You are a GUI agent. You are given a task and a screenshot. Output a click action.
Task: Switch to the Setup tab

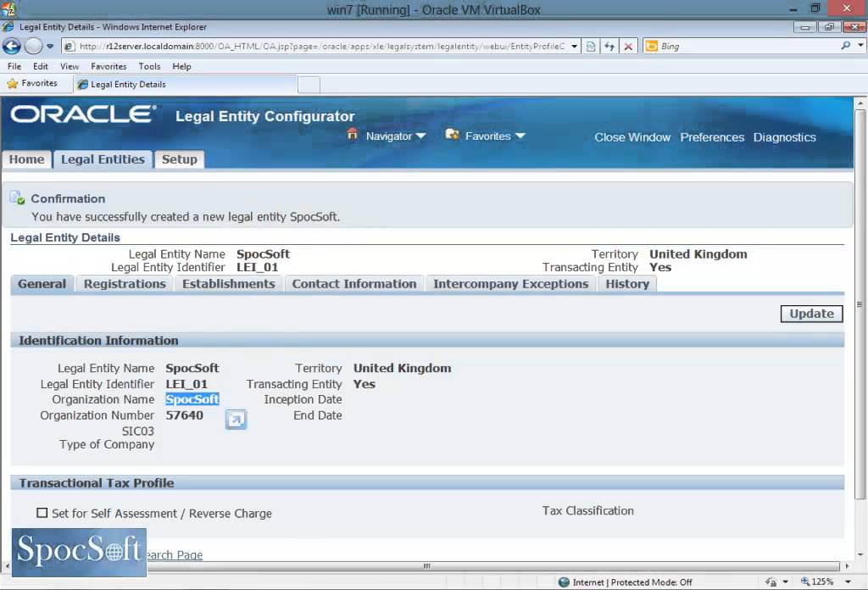[180, 159]
